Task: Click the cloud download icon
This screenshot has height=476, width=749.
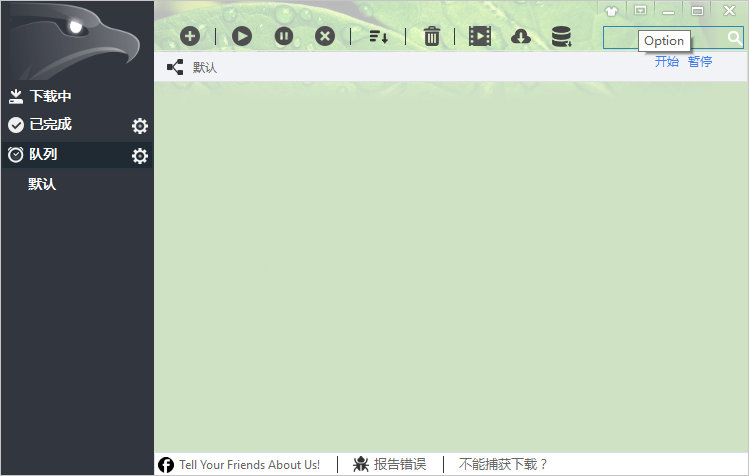Action: 520,37
